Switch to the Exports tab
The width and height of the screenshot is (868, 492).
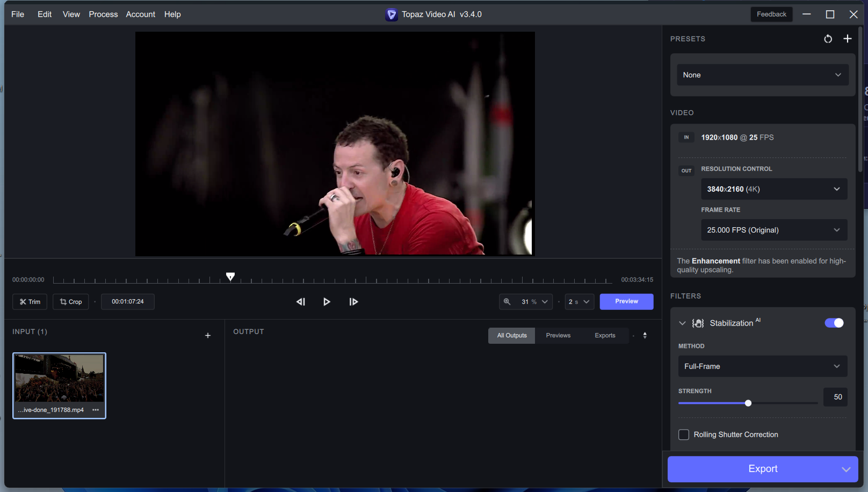605,336
